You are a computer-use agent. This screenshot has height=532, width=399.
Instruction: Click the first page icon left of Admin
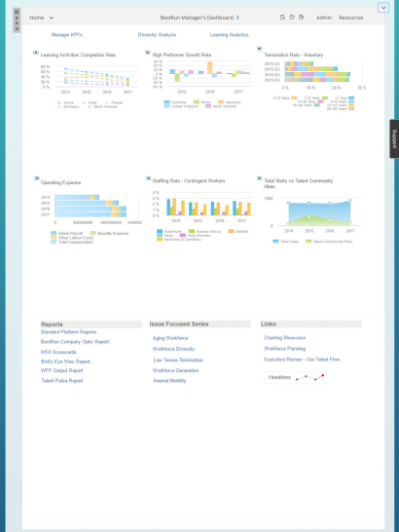click(282, 18)
